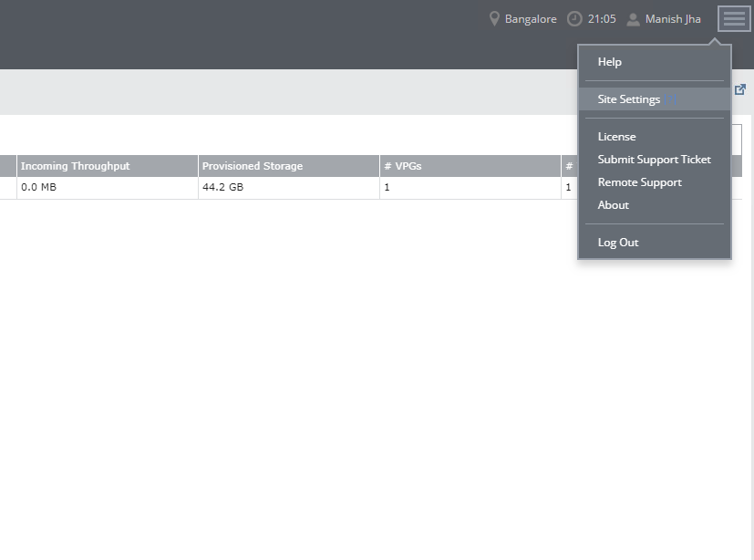Log Out of the session

point(617,243)
